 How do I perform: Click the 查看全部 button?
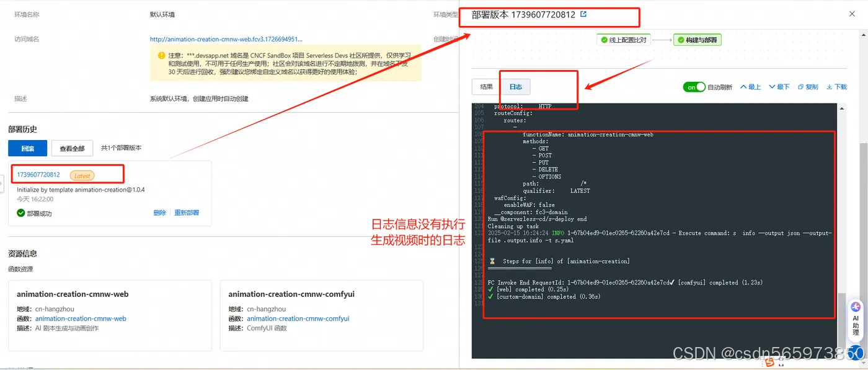click(x=72, y=148)
